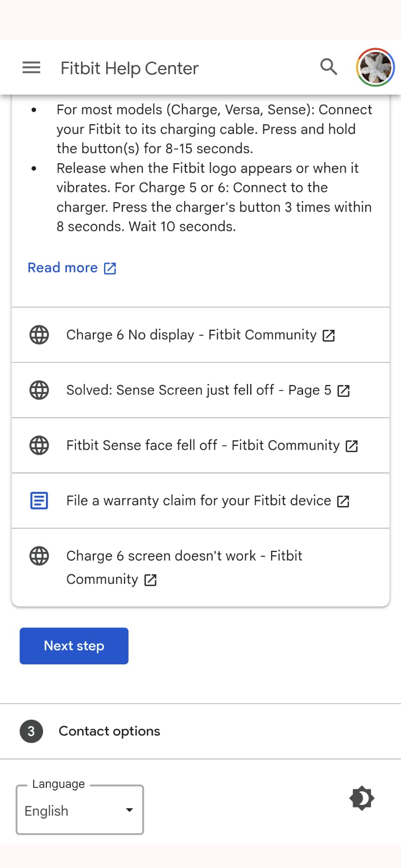Click the Language field dropdown arrow
The image size is (401, 868).
[x=129, y=810]
